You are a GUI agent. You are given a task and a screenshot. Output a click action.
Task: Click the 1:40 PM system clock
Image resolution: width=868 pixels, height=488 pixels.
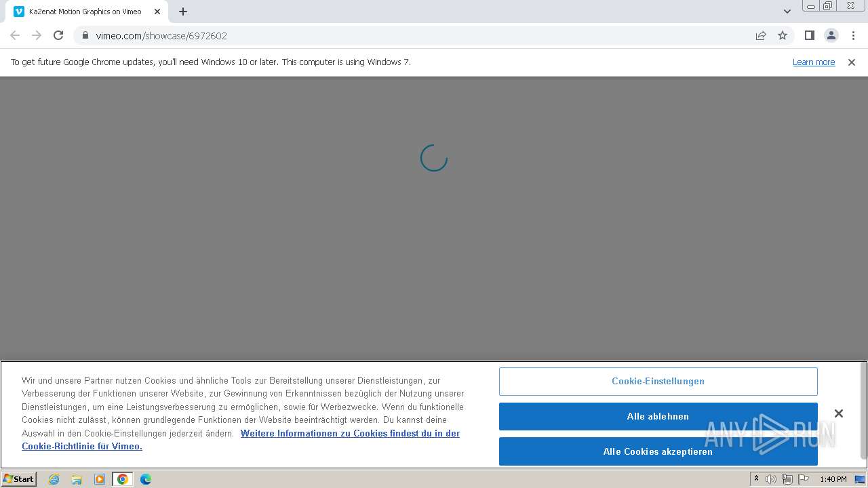833,479
